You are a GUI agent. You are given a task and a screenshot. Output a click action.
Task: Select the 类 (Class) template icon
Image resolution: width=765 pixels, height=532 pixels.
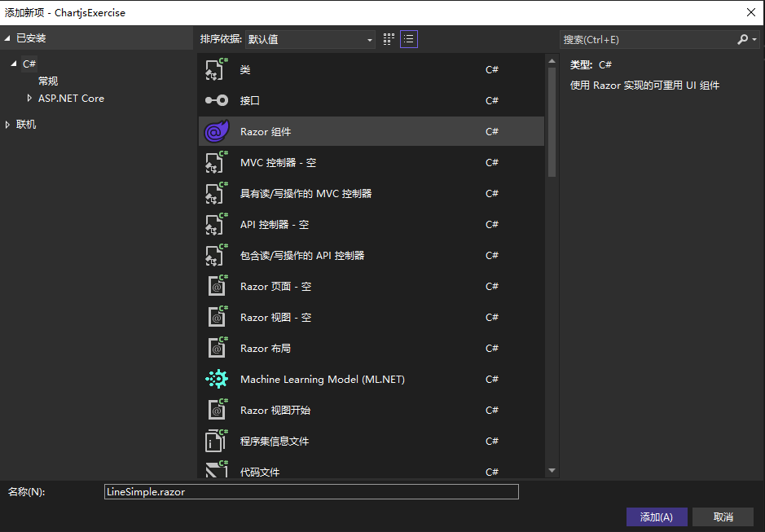click(217, 70)
